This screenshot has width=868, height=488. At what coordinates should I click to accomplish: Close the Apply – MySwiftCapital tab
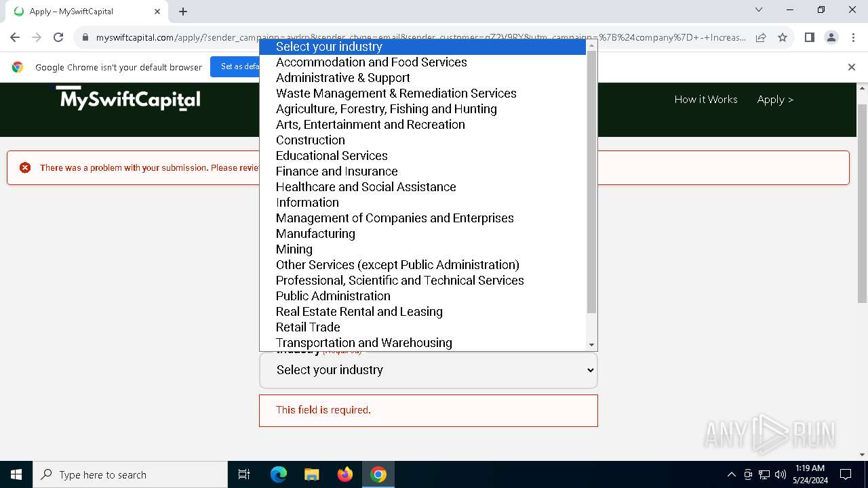157,11
